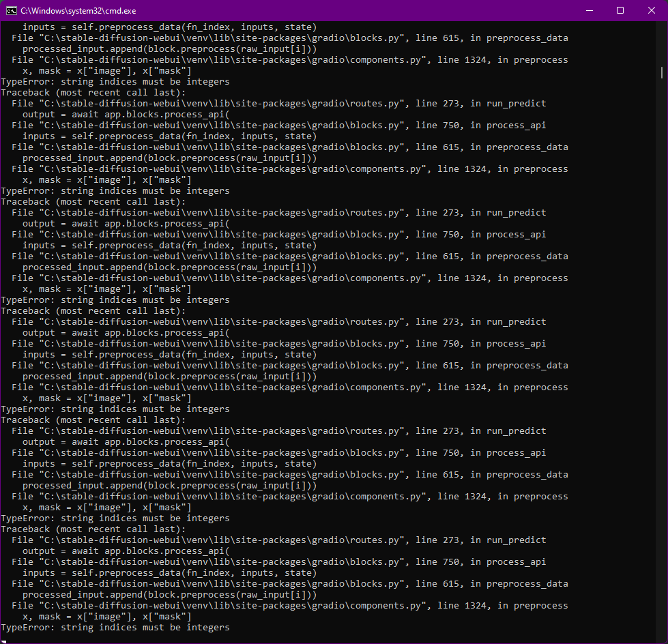Viewport: 668px width, 644px height.
Task: Click the scrollbar track below the thumb
Action: tap(660, 341)
